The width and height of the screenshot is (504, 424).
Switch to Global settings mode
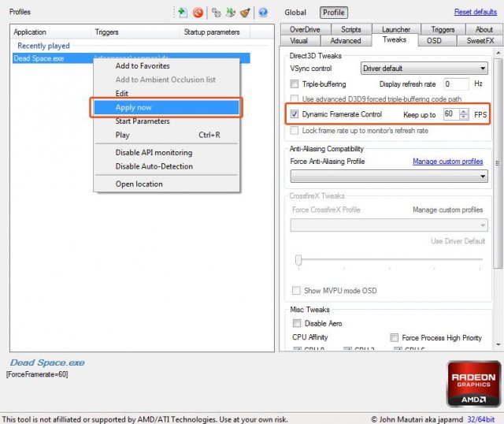[x=295, y=13]
